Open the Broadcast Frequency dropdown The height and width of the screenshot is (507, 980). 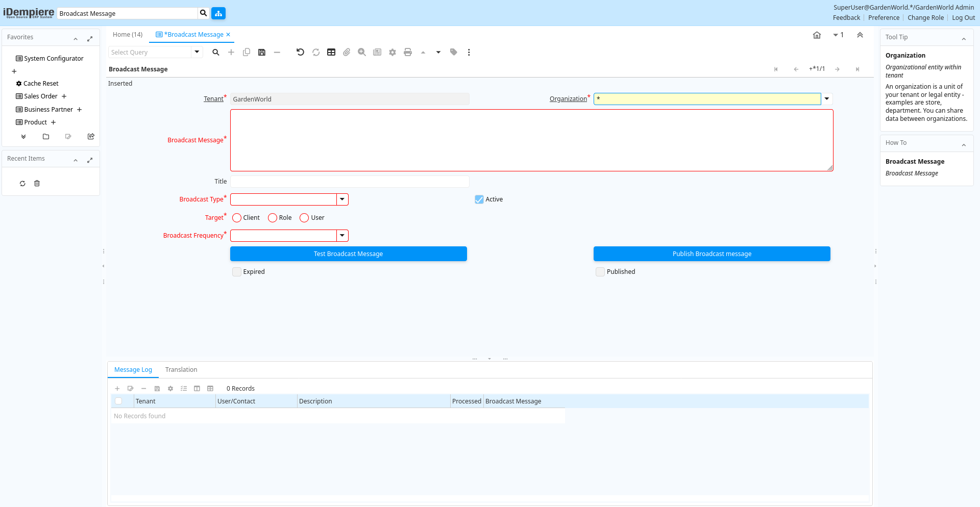click(342, 236)
